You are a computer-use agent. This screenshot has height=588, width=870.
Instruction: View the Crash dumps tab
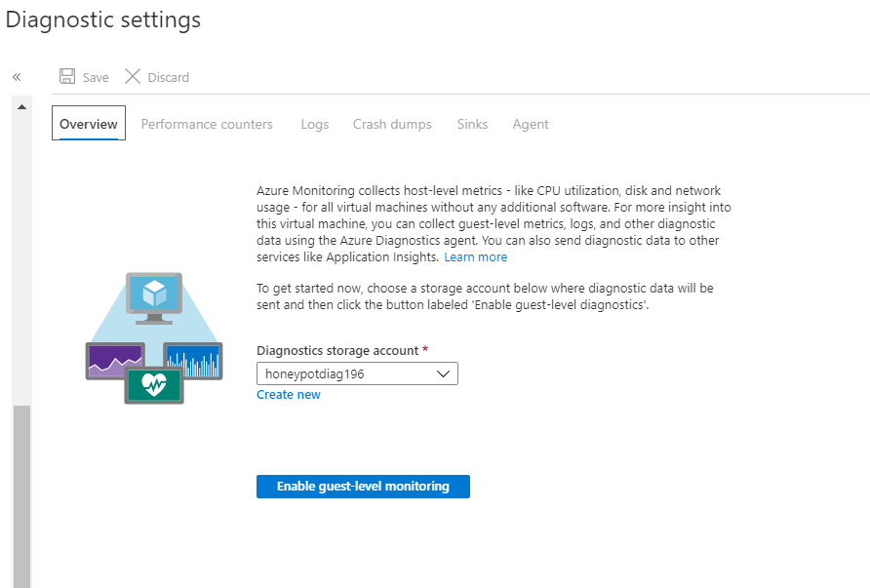click(392, 123)
